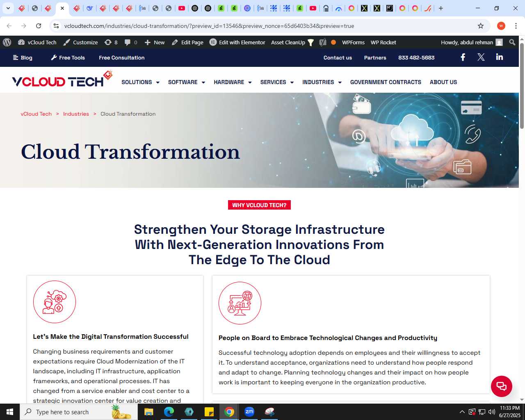The width and height of the screenshot is (525, 420).
Task: Open the tab search chevron
Action: (x=8, y=8)
